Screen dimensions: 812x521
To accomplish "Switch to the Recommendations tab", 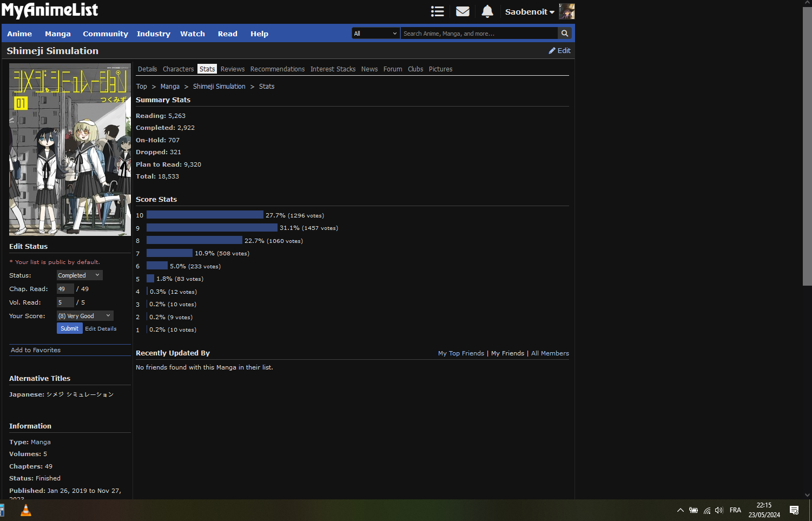I will pos(278,69).
